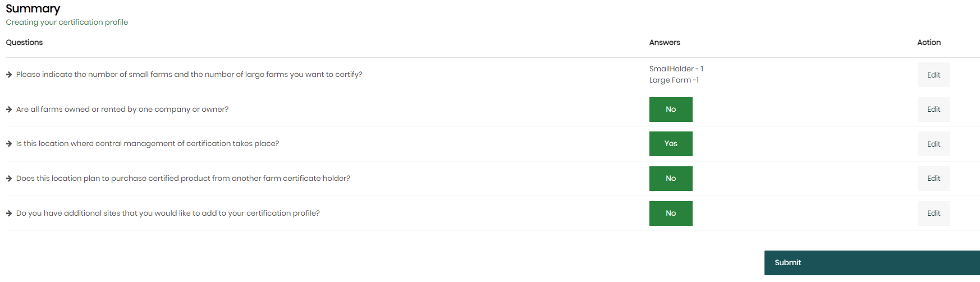Click the Large Farm -1 answer text
980x282 pixels.
point(674,80)
